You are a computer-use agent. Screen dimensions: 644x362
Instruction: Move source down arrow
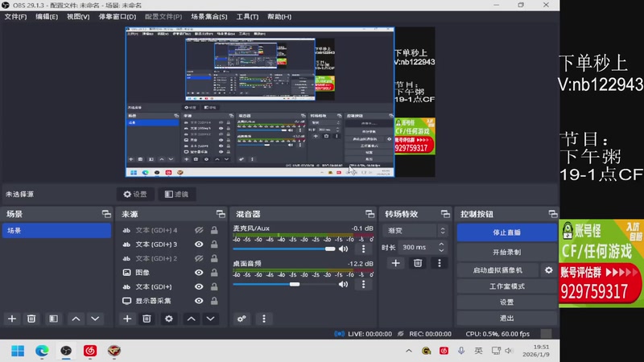[x=210, y=319]
